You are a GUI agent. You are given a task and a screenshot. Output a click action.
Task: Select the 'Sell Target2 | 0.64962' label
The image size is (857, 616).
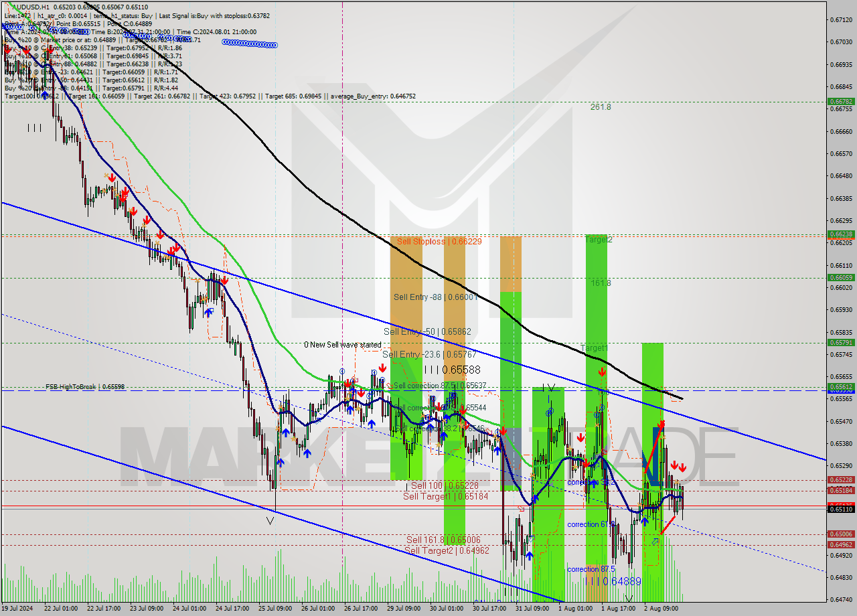447,550
